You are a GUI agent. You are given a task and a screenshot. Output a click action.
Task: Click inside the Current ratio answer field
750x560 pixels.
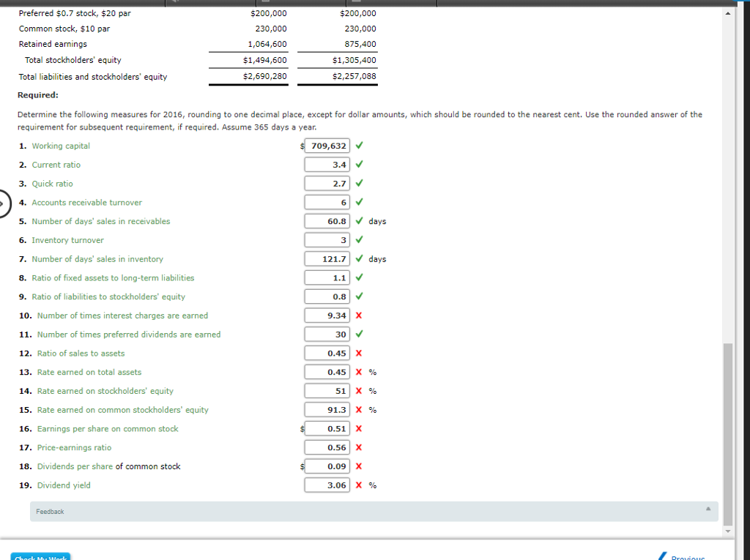[327, 164]
